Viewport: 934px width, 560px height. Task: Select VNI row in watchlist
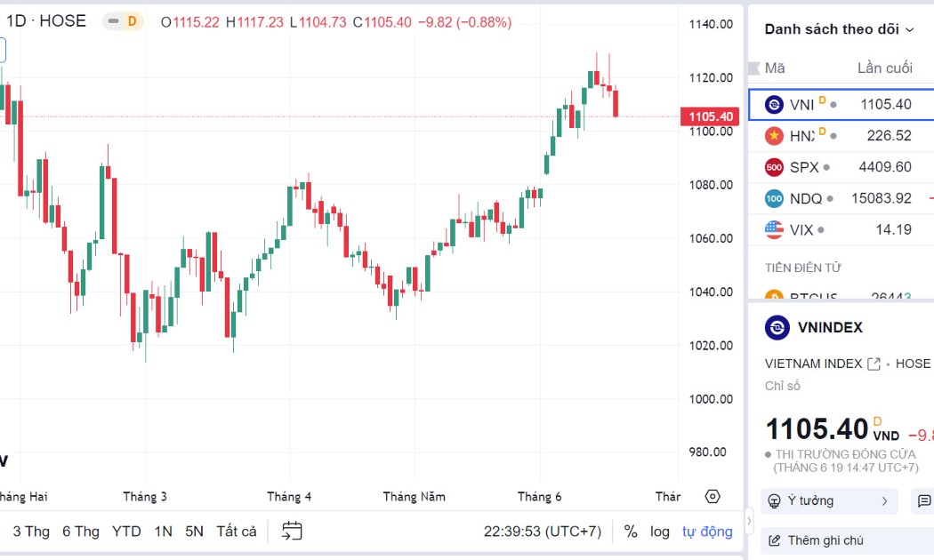pyautogui.click(x=841, y=104)
